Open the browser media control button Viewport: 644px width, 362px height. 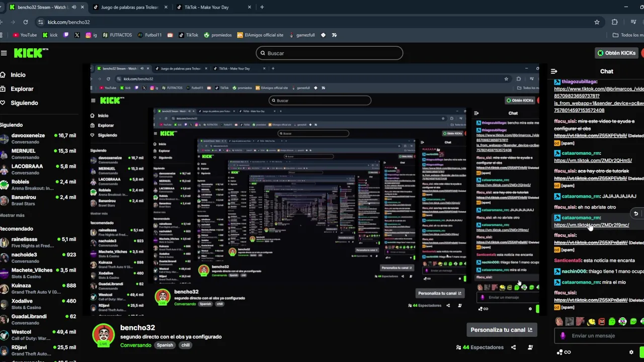632,22
